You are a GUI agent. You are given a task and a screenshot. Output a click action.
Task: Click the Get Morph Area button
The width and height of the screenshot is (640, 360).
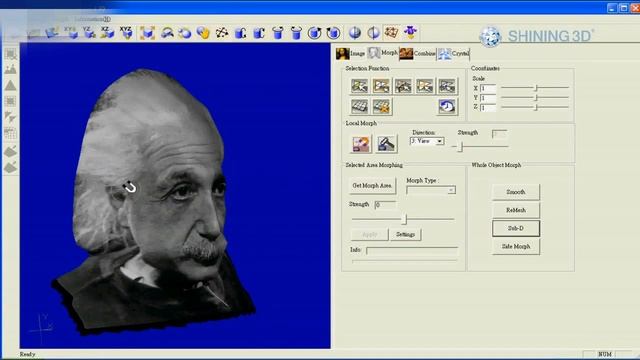pyautogui.click(x=372, y=186)
